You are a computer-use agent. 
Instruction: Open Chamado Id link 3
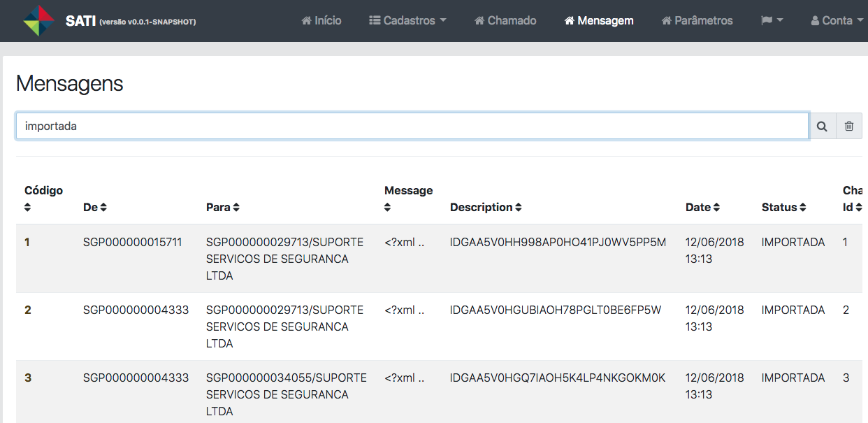click(846, 378)
